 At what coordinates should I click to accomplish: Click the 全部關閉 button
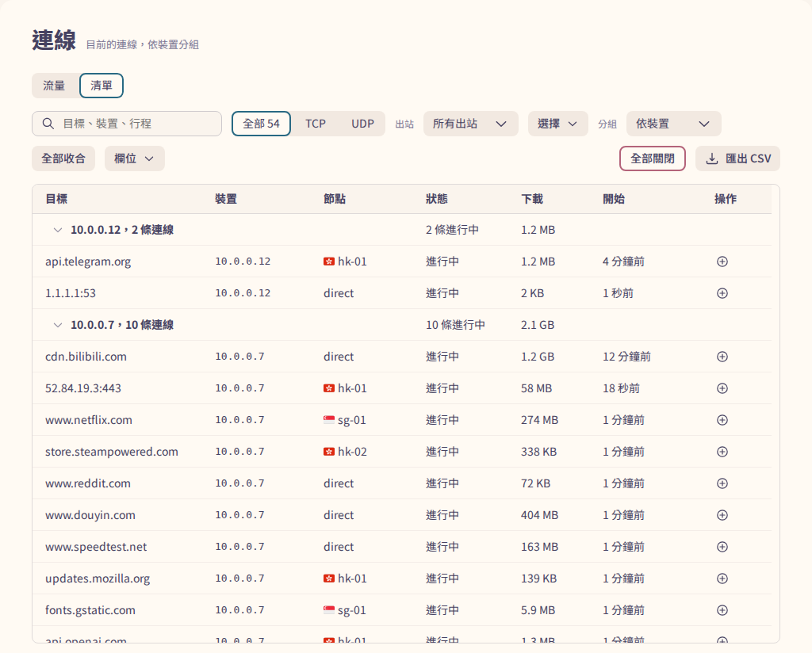pyautogui.click(x=653, y=158)
